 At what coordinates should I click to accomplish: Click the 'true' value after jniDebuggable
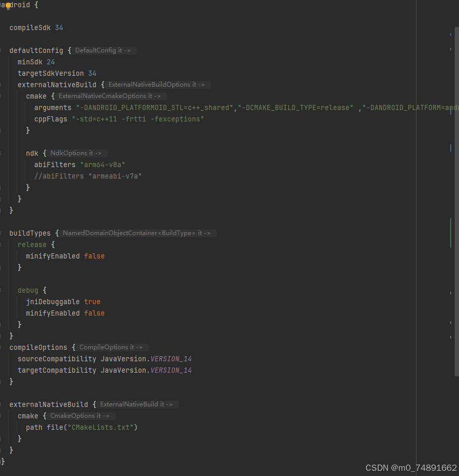92,302
